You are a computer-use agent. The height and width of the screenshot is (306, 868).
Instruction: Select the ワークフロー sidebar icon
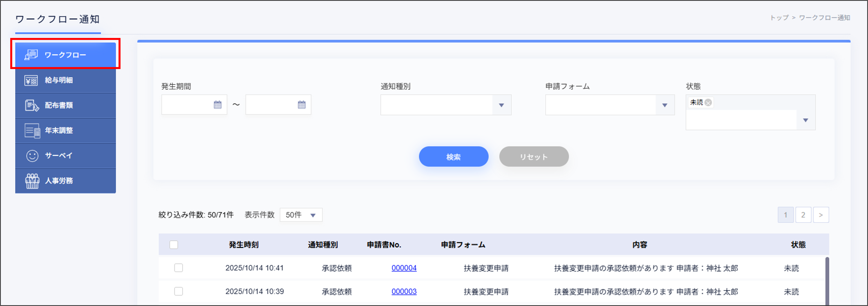pos(31,54)
